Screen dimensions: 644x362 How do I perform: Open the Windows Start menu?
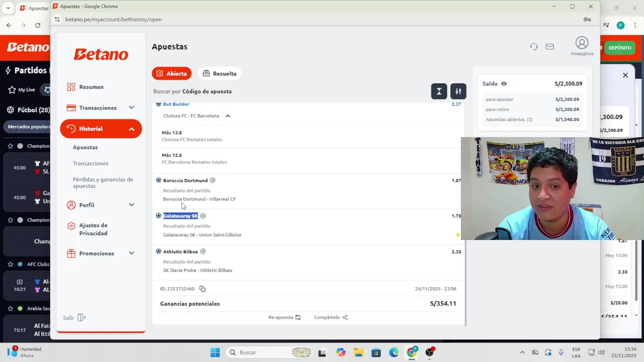click(x=215, y=352)
